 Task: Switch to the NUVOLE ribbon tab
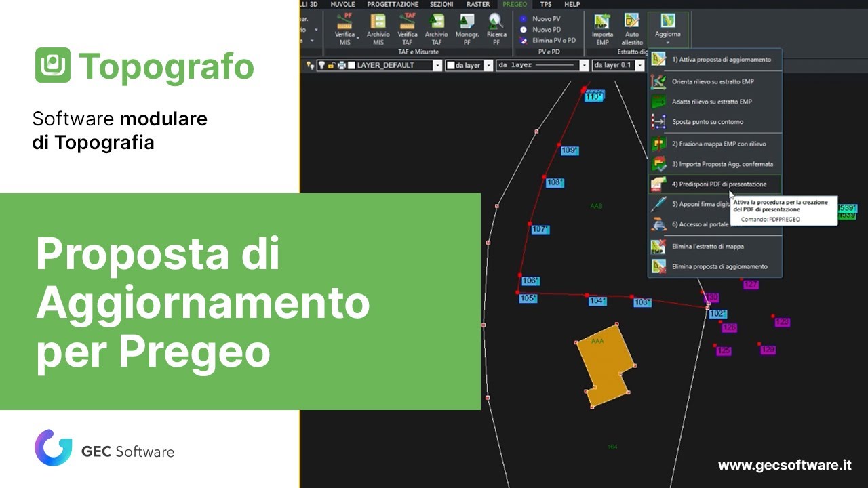342,4
